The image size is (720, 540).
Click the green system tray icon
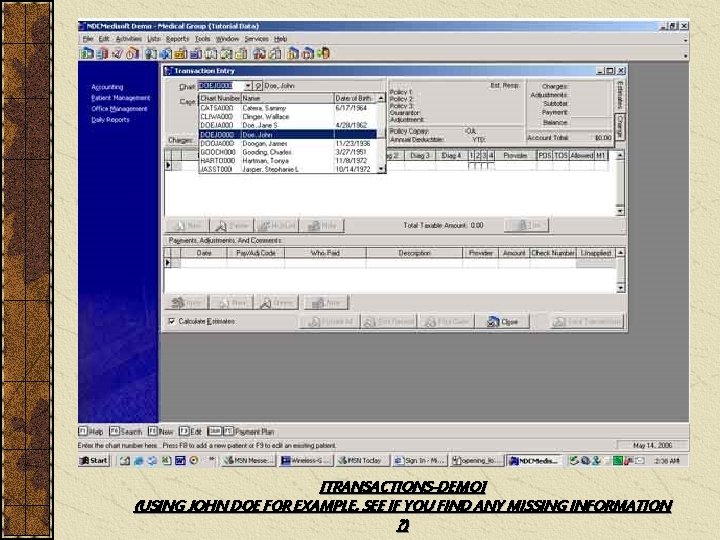pyautogui.click(x=618, y=461)
